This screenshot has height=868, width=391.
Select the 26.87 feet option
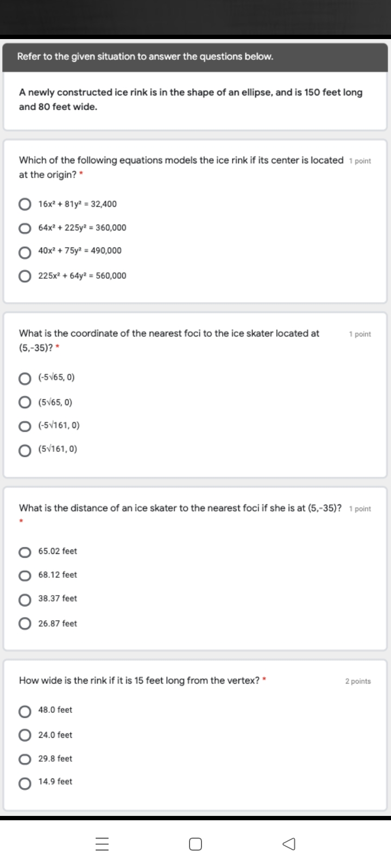pyautogui.click(x=25, y=624)
